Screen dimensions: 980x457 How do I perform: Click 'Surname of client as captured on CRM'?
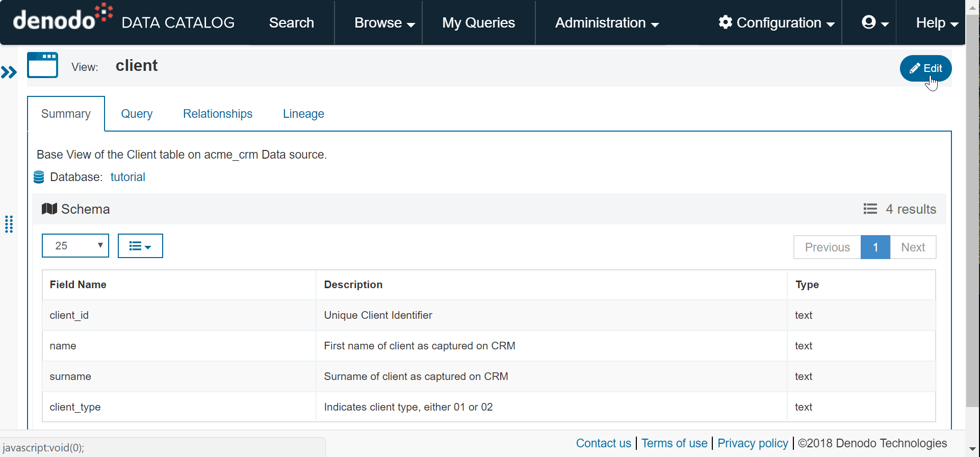(416, 376)
